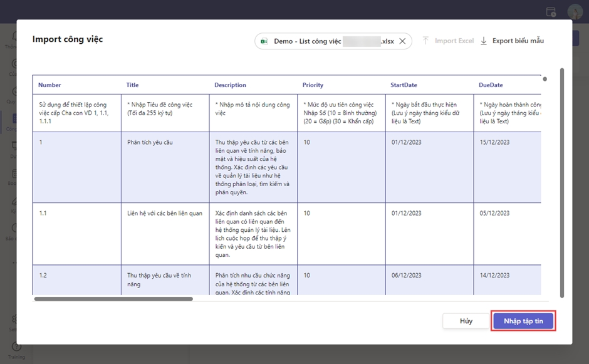This screenshot has height=364, width=589.
Task: Click the DueDate cell showing 15/12/2023
Action: [x=494, y=142]
